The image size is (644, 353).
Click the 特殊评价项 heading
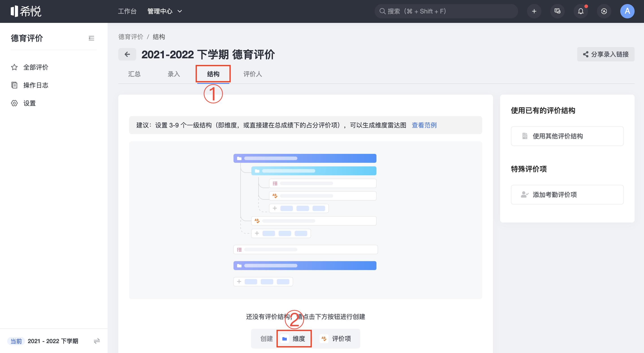pyautogui.click(x=529, y=169)
